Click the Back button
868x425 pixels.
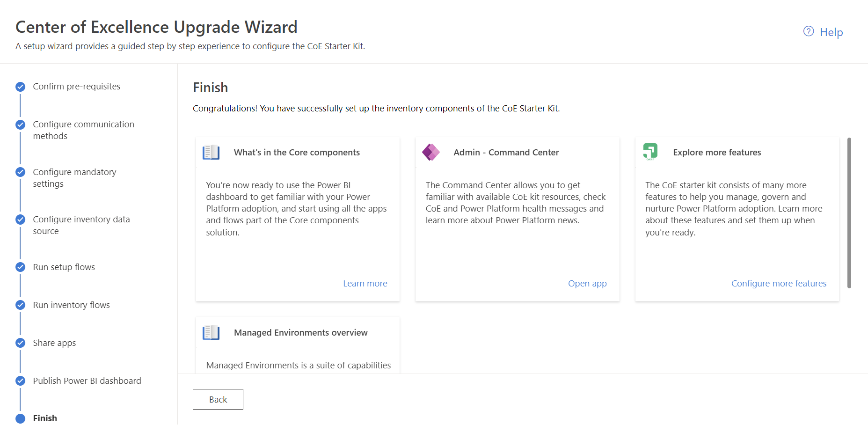[x=218, y=399]
